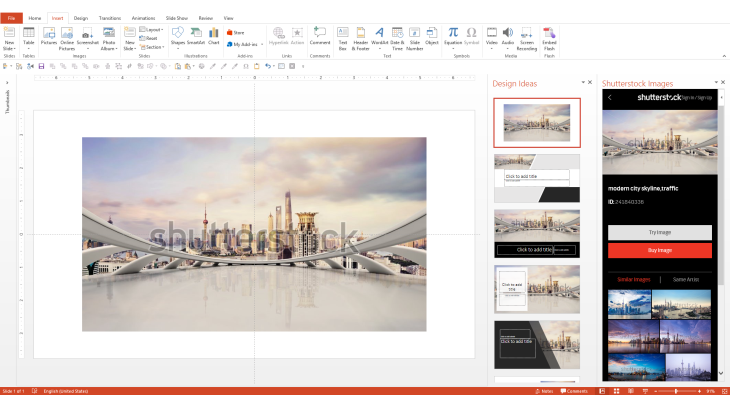Open the Transitions tab
This screenshot has width=730, height=395.
click(x=110, y=18)
